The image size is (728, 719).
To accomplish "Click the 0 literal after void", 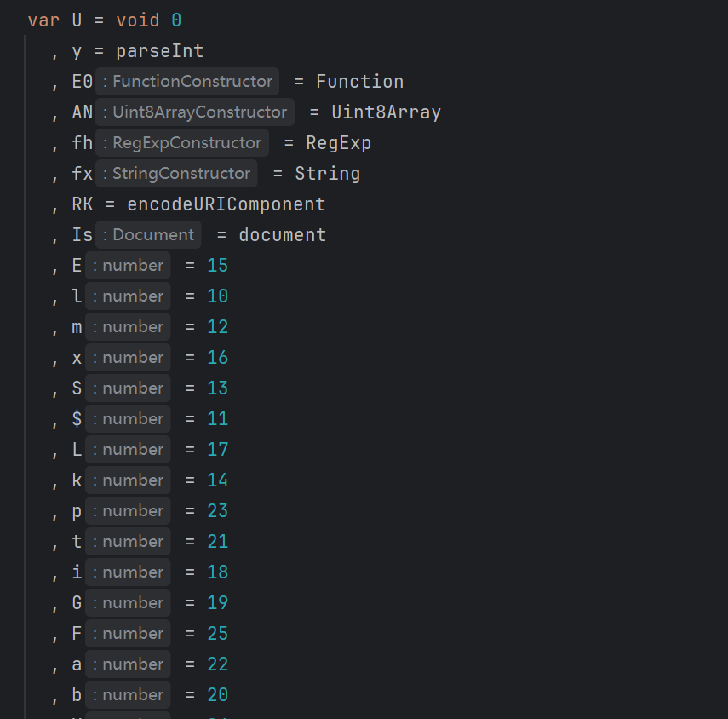I will tap(176, 20).
